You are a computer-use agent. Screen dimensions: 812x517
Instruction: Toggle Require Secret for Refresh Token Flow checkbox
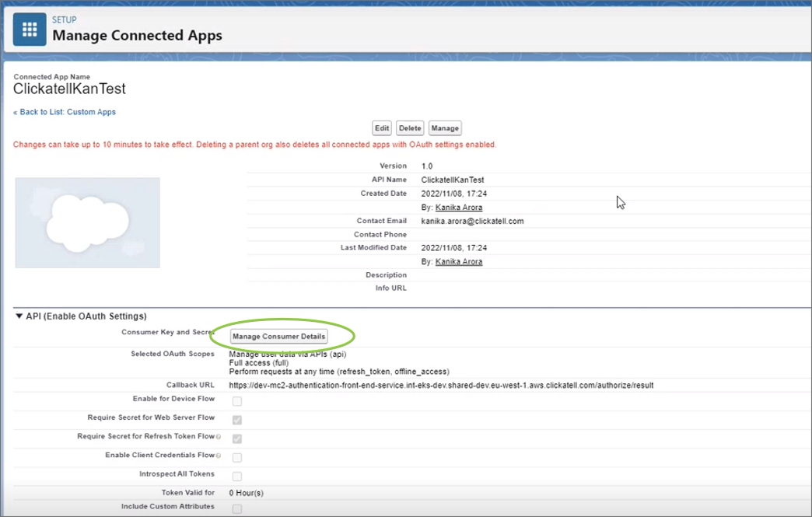tap(237, 438)
